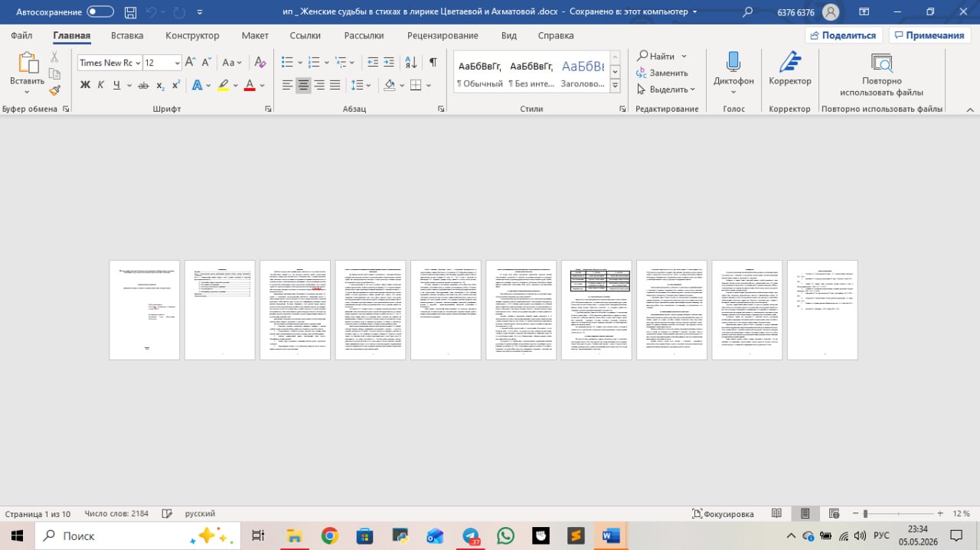Open the font size dropdown

178,63
